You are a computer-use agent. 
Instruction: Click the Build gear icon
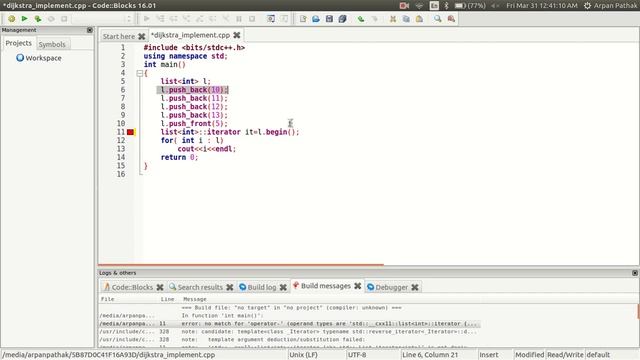click(11, 19)
